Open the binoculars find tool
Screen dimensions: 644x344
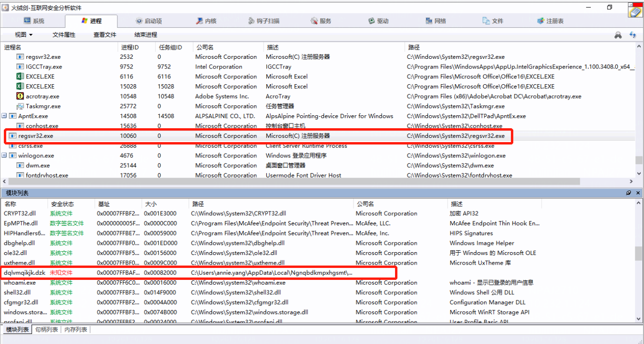(x=618, y=35)
